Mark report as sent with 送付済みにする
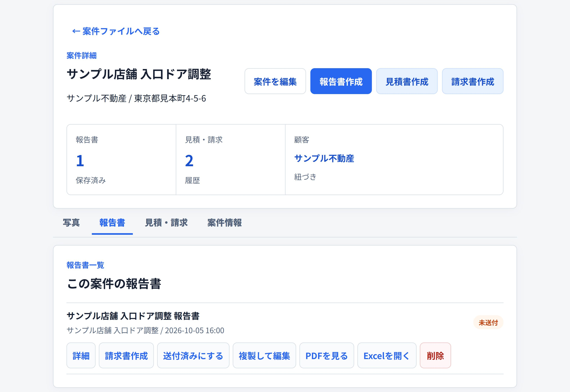 coord(193,355)
